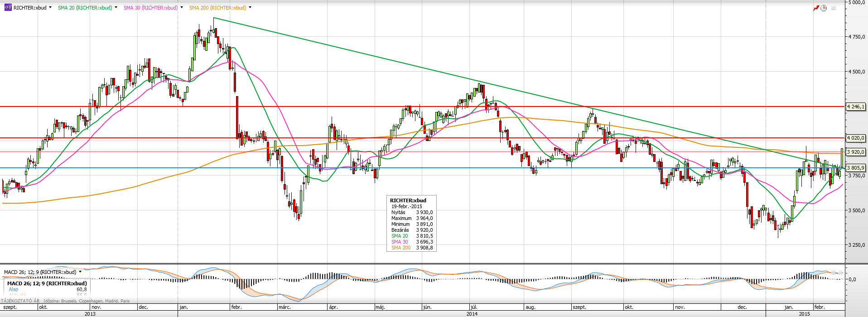This screenshot has width=868, height=317.
Task: Click the júl. month marker
Action: (x=475, y=307)
